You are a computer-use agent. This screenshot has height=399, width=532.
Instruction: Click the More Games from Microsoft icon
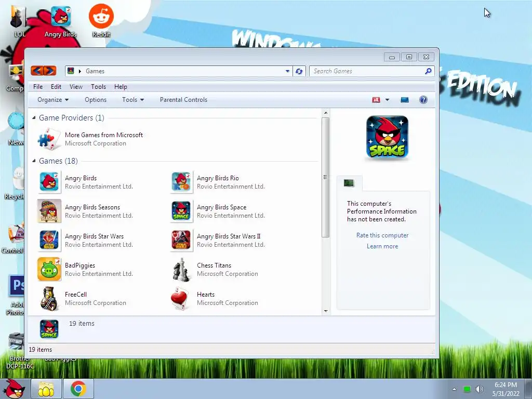49,139
